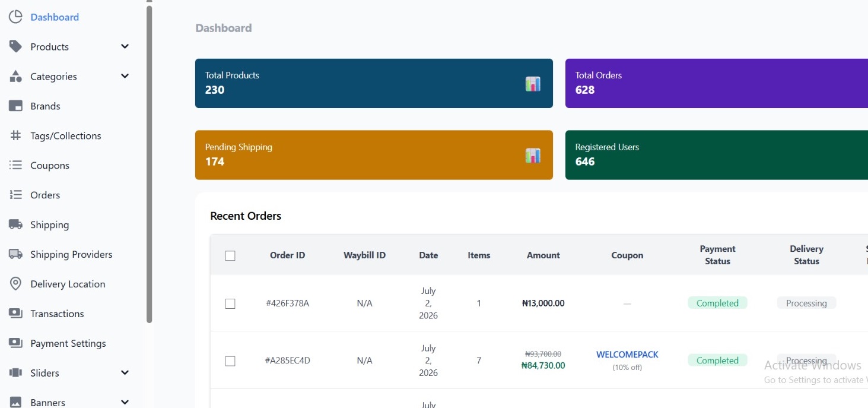The width and height of the screenshot is (868, 408).
Task: Click the Waybill ID column header
Action: point(364,255)
